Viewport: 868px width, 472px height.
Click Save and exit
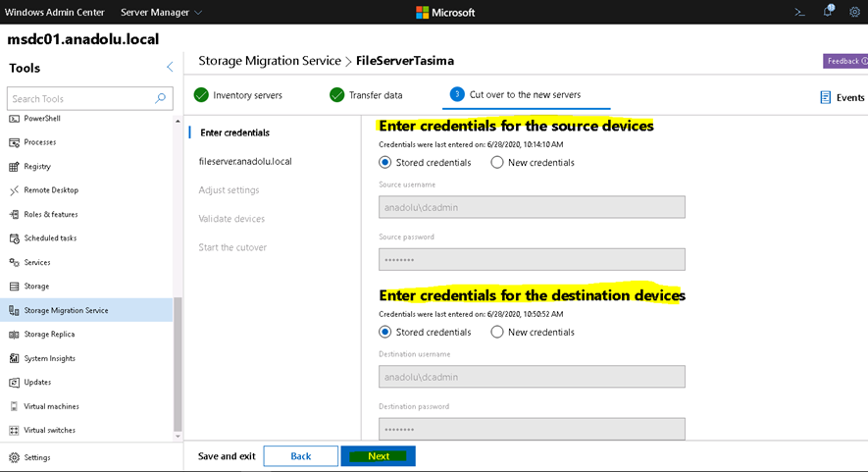point(227,456)
